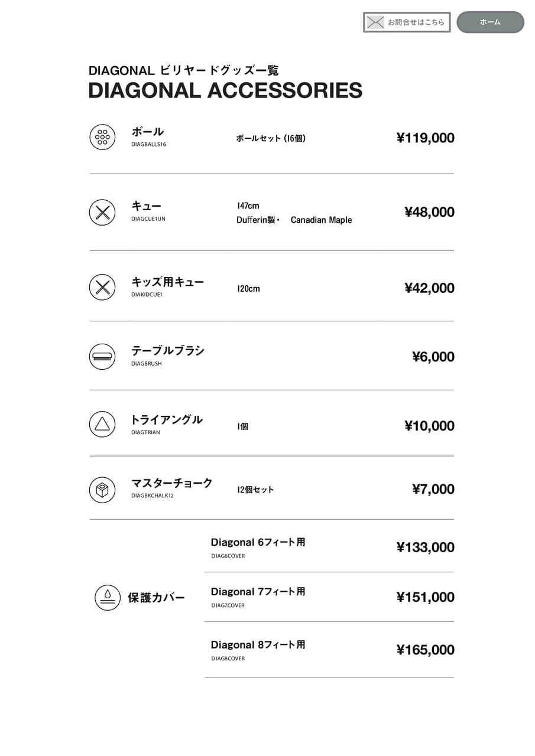Click the chalk cube icon
Viewport: 535px width, 756px height.
102,490
